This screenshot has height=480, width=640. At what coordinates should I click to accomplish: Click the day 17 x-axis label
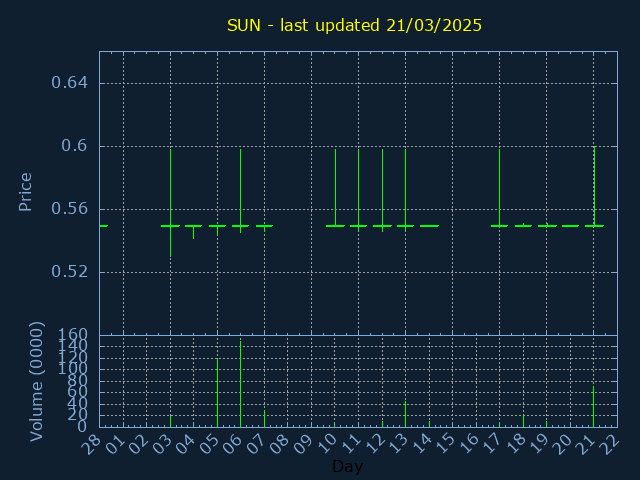(x=491, y=444)
